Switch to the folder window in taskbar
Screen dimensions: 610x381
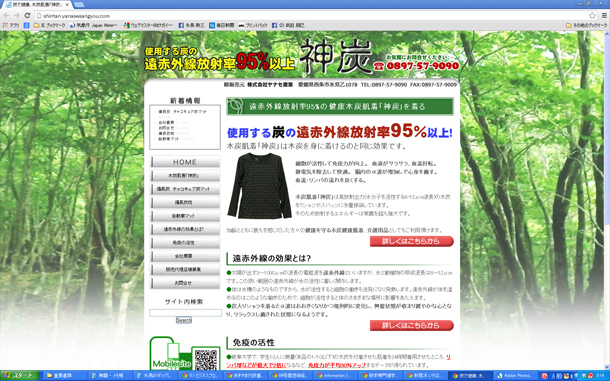click(64, 376)
